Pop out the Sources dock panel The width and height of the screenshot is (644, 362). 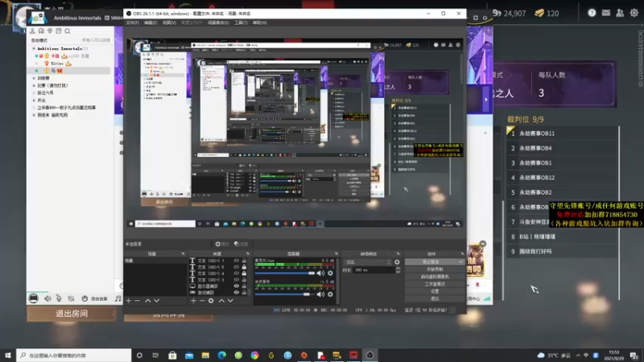pos(248,253)
